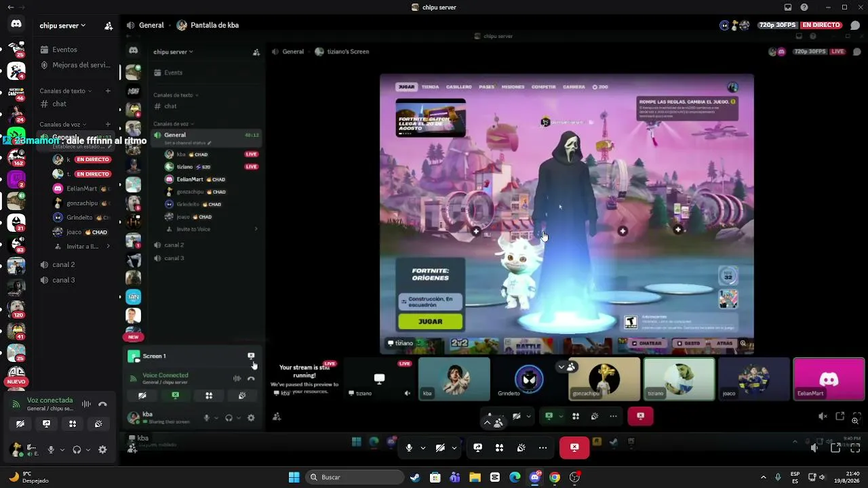Image resolution: width=868 pixels, height=488 pixels.
Task: Show hidden icons in the Windows system tray
Action: [764, 477]
